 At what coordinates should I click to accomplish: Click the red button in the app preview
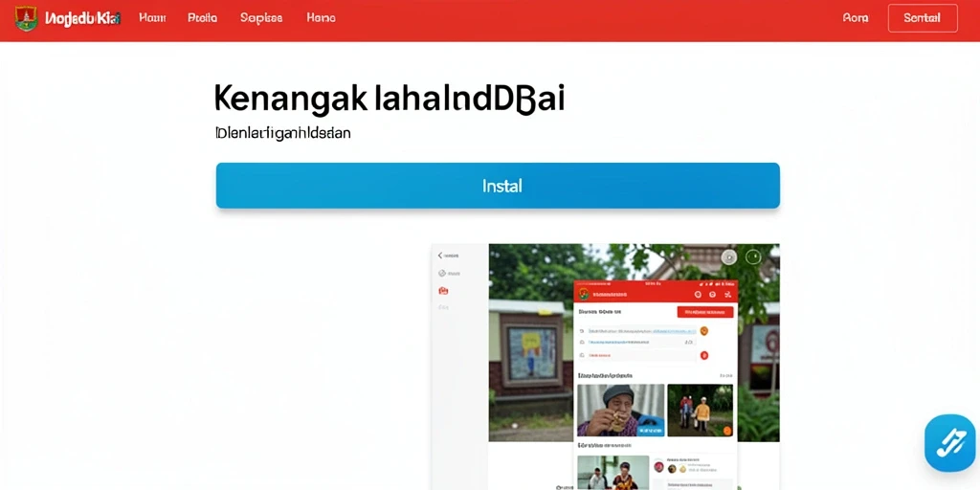pyautogui.click(x=705, y=312)
